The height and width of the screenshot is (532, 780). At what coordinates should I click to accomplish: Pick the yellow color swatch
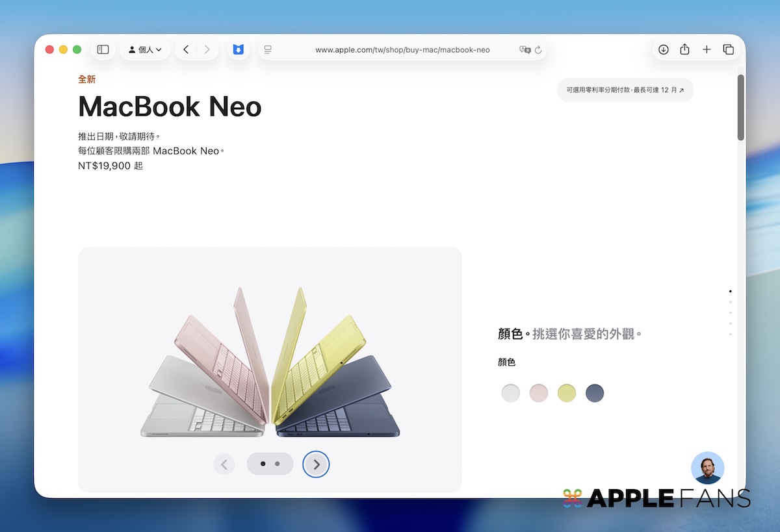click(567, 393)
